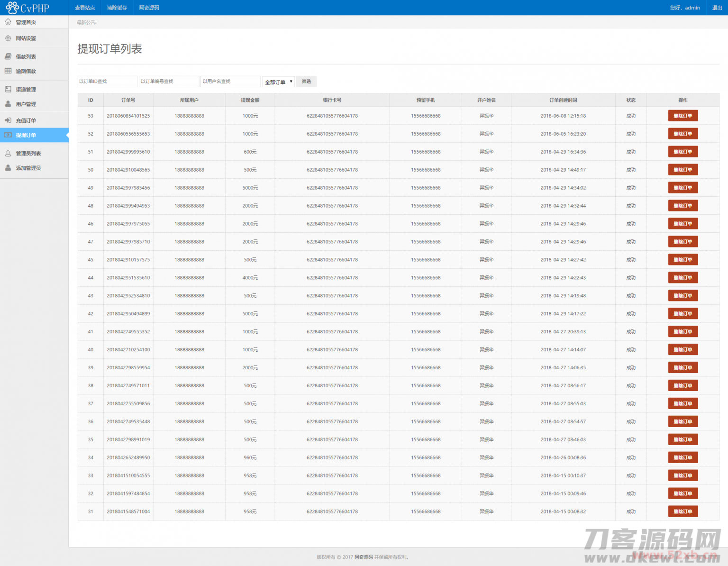This screenshot has width=728, height=566.
Task: Focus the 以订单ID查找 search field
Action: [x=107, y=82]
